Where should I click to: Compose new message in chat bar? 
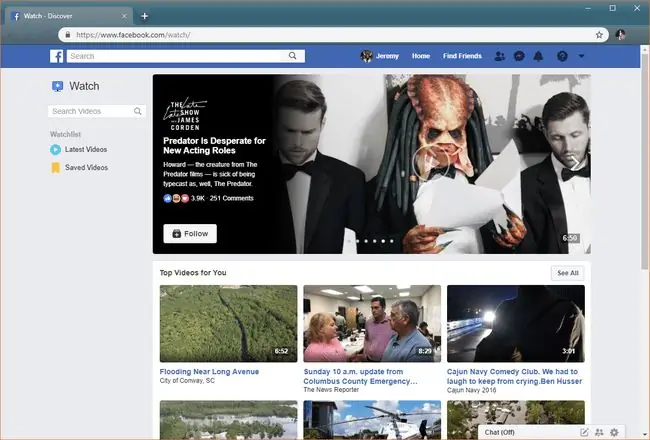coord(584,432)
